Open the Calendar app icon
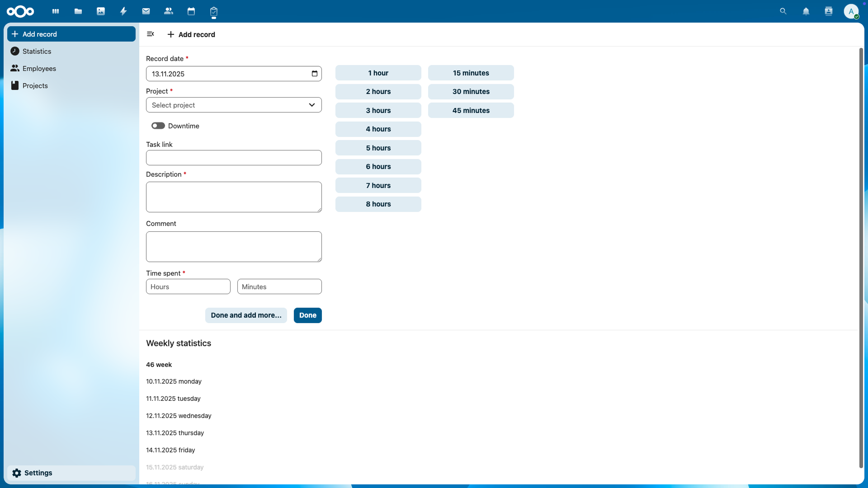This screenshot has height=488, width=868. click(x=191, y=11)
